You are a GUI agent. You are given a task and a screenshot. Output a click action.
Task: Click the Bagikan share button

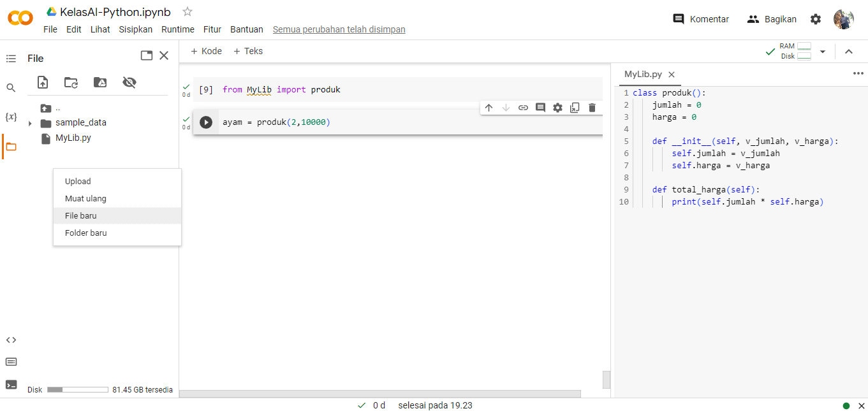(x=772, y=19)
